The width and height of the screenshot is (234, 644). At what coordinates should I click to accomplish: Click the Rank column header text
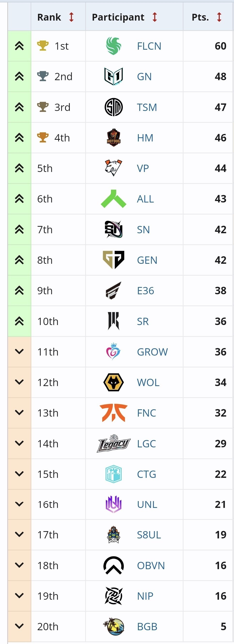click(x=49, y=17)
